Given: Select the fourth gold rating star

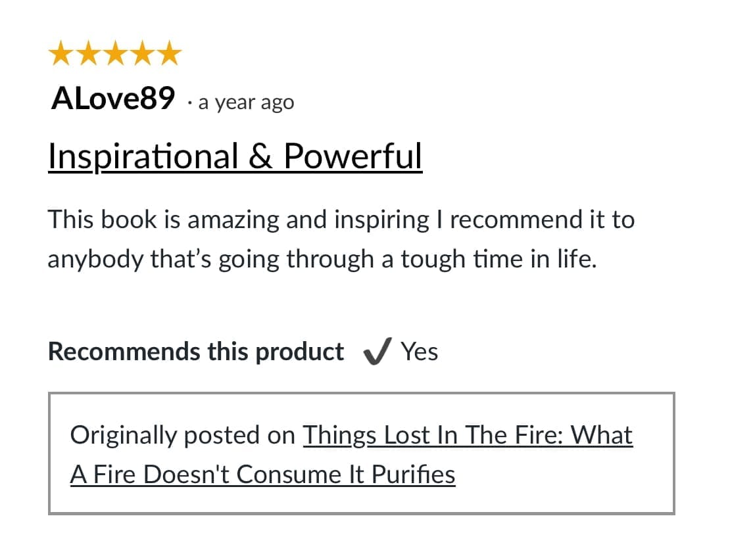Looking at the screenshot, I should click(143, 53).
